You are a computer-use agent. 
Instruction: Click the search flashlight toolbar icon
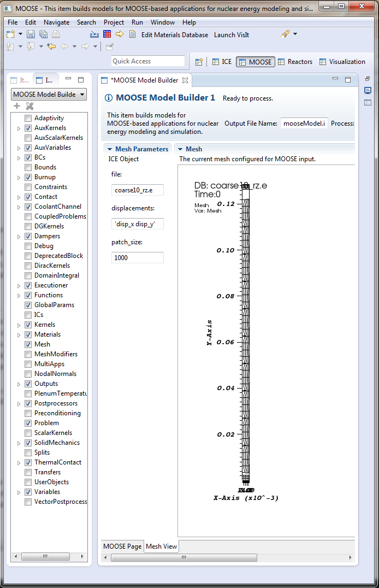pyautogui.click(x=285, y=34)
